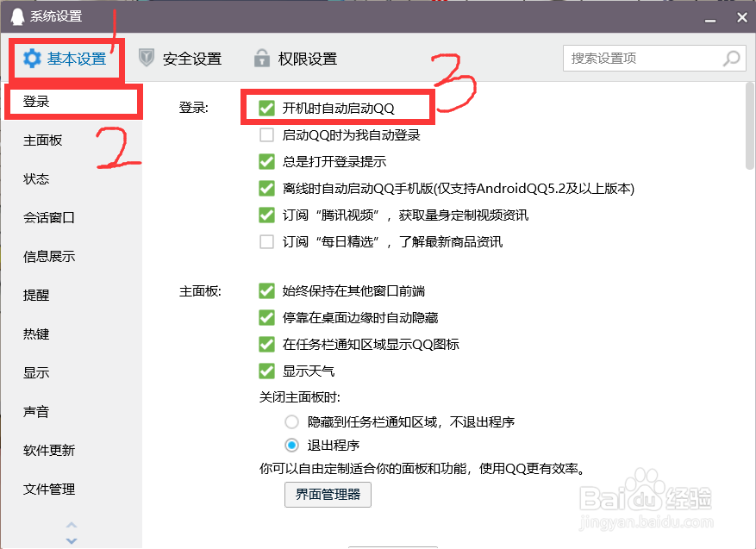Uncheck 开机时自动启动QQ
This screenshot has height=549, width=756.
point(266,108)
